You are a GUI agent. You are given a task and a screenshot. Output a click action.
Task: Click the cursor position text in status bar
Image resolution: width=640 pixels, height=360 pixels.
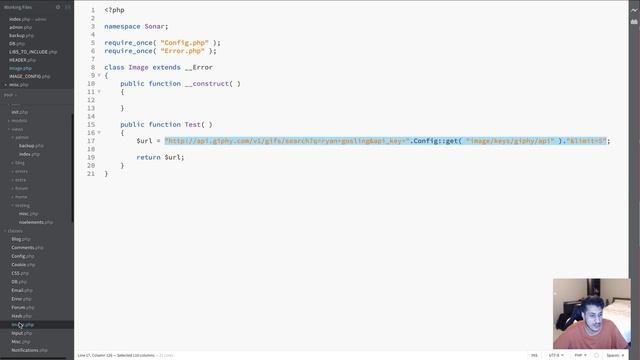click(x=116, y=356)
